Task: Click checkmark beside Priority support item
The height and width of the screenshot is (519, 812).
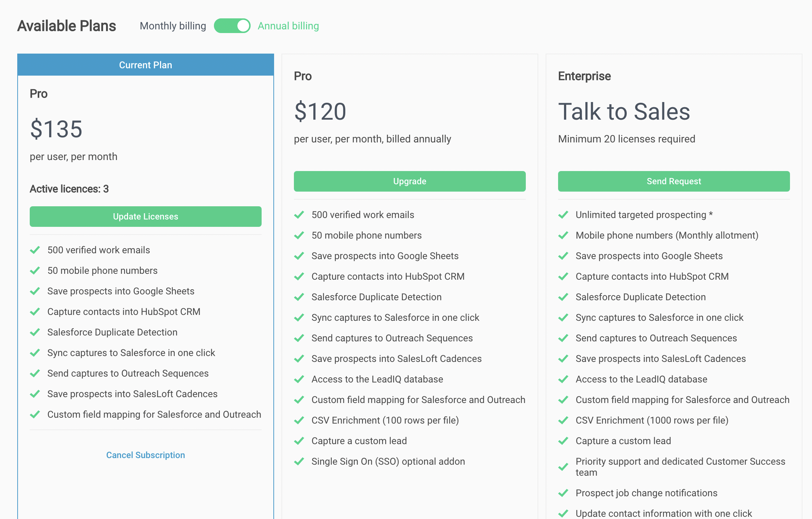Action: pyautogui.click(x=563, y=467)
